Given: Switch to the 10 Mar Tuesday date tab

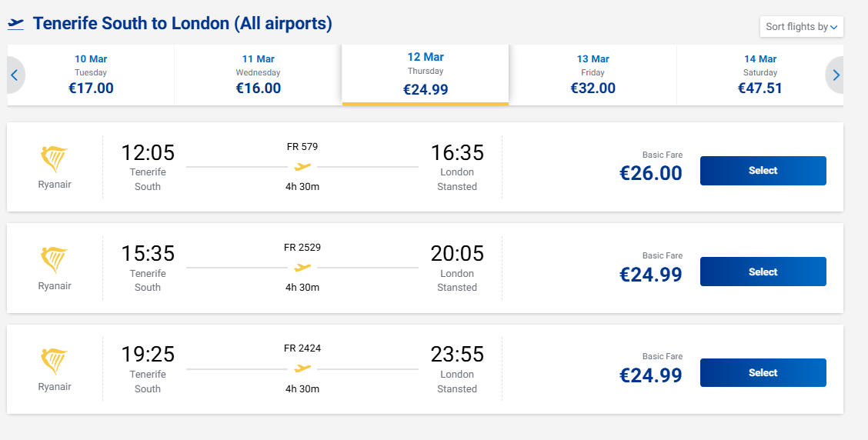Looking at the screenshot, I should (x=91, y=74).
